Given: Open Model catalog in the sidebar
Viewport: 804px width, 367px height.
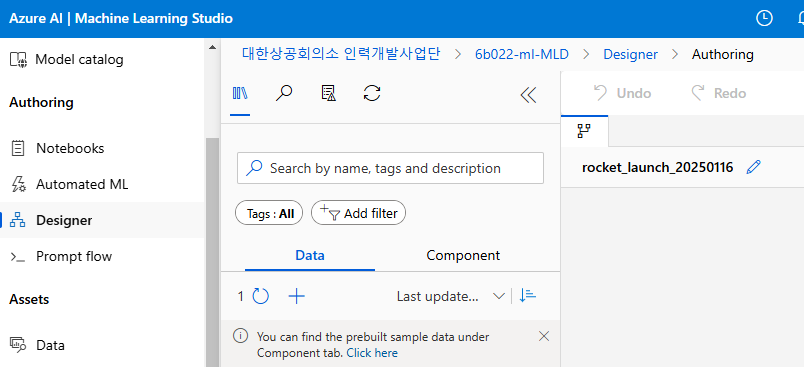Looking at the screenshot, I should pos(67,59).
